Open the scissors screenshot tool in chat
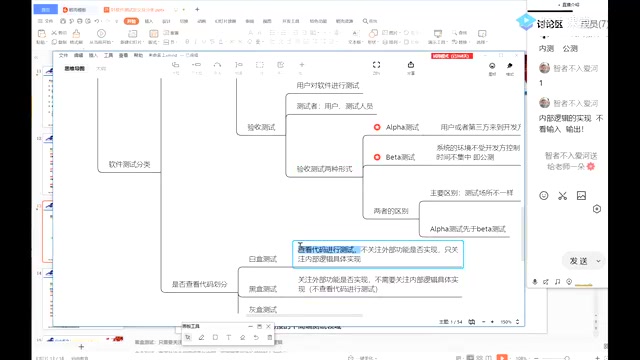 [562, 196]
